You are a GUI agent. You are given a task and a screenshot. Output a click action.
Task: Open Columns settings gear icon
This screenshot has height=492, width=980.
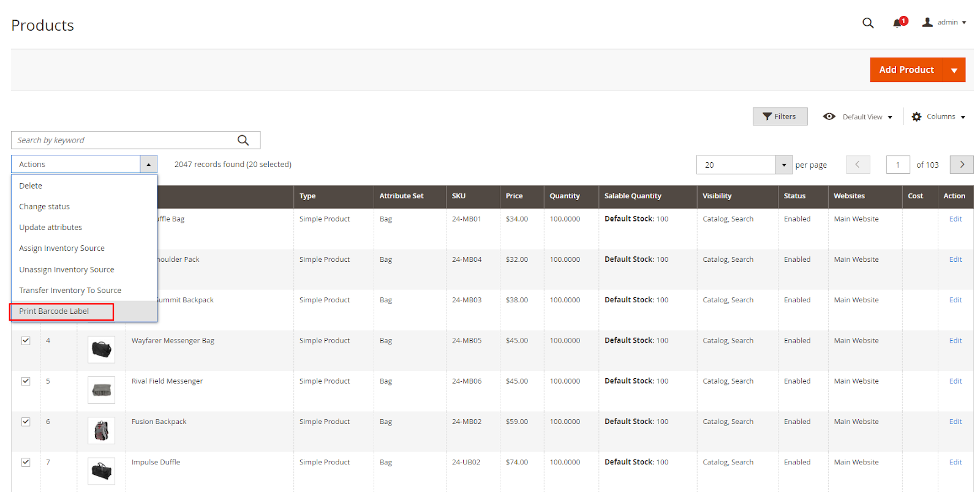[916, 117]
